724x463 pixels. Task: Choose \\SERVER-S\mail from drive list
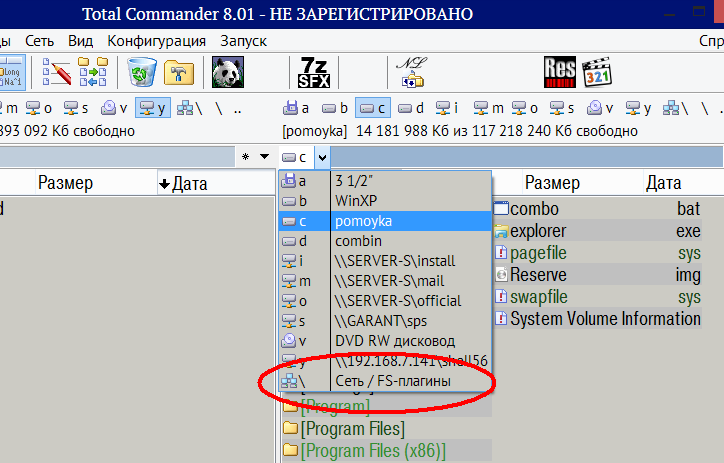385,281
